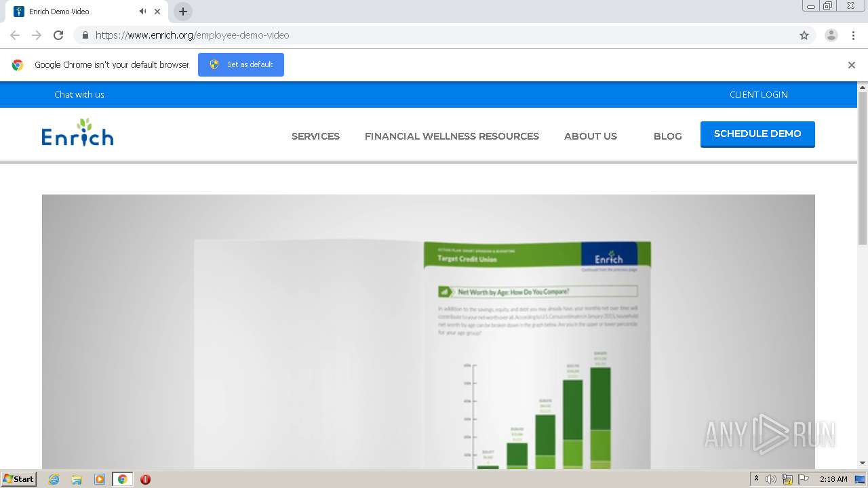Image resolution: width=868 pixels, height=488 pixels.
Task: Click Set as default button
Action: [x=241, y=64]
